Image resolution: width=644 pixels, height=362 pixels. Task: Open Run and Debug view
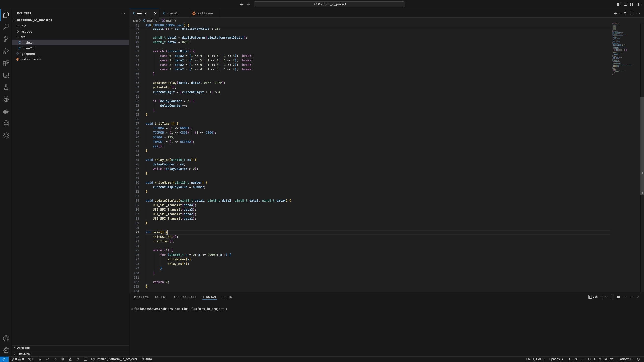click(x=6, y=51)
